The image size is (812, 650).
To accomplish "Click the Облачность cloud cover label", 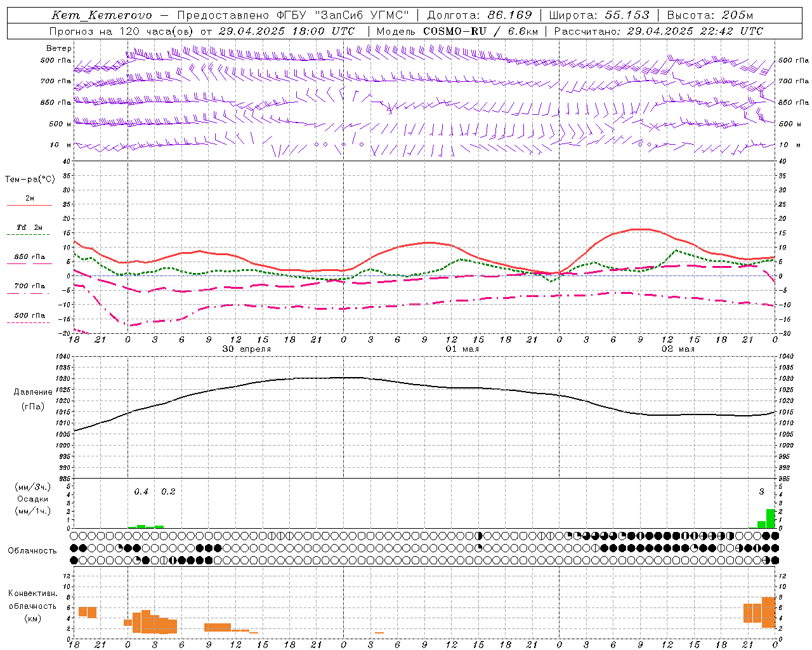I will tap(32, 551).
